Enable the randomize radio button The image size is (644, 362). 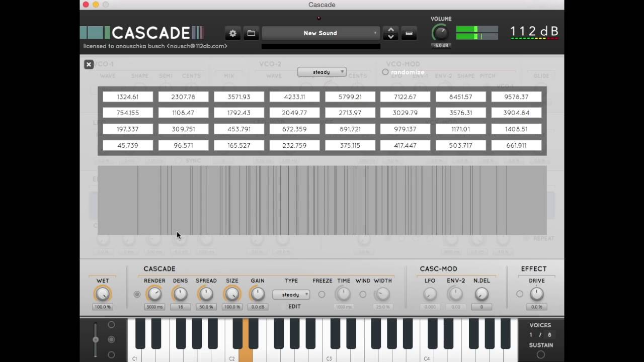click(385, 72)
